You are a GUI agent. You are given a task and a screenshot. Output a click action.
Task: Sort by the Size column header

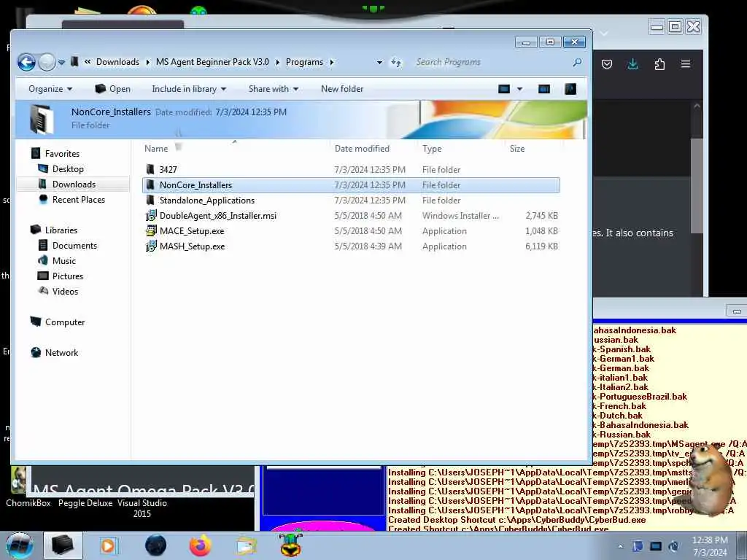tap(517, 149)
